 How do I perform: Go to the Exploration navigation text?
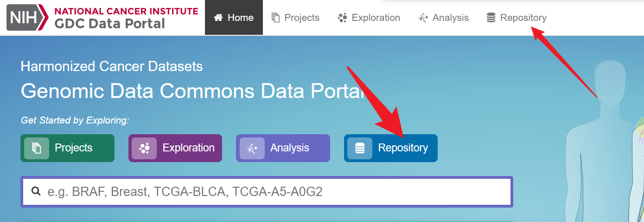click(376, 18)
